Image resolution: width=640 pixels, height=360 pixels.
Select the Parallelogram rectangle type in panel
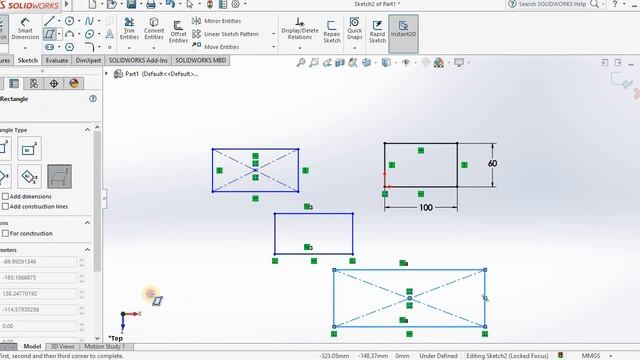coord(60,176)
